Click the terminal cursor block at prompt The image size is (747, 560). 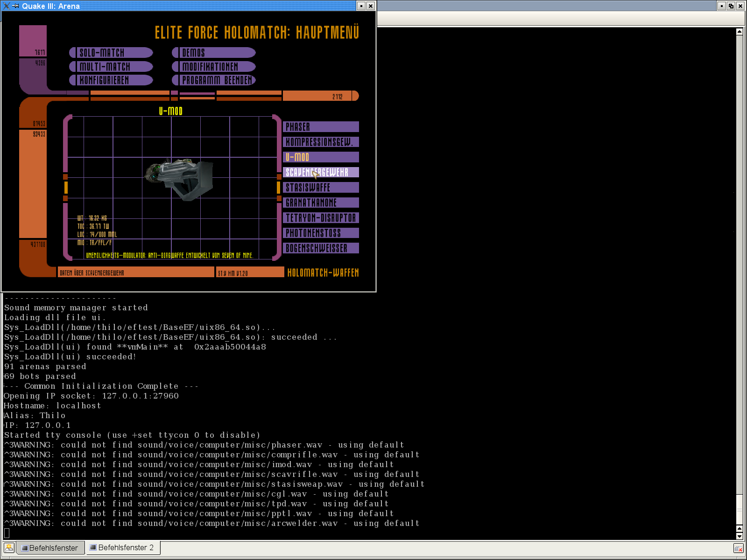(x=7, y=533)
